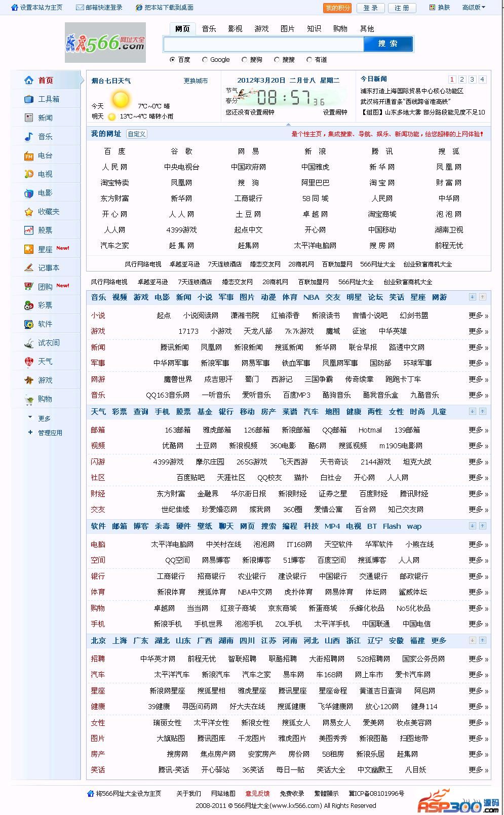The width and height of the screenshot is (504, 815).
Task: Select the 有道 search engine radio
Action: click(x=309, y=60)
